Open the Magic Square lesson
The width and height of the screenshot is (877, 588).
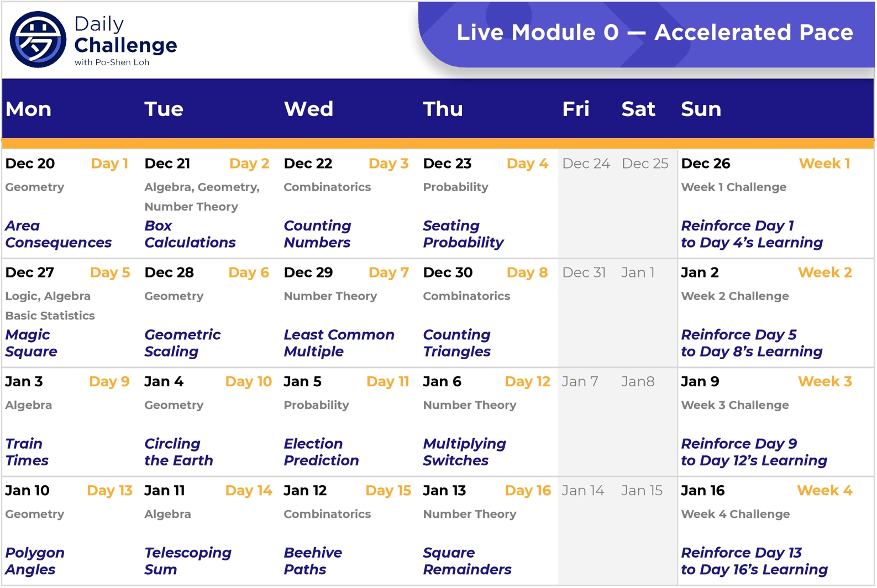pyautogui.click(x=31, y=343)
